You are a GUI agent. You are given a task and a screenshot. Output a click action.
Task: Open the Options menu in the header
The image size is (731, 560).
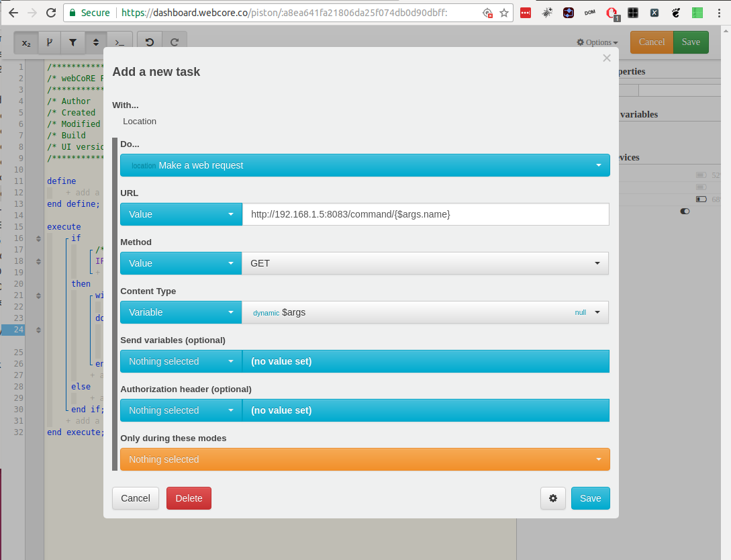597,42
